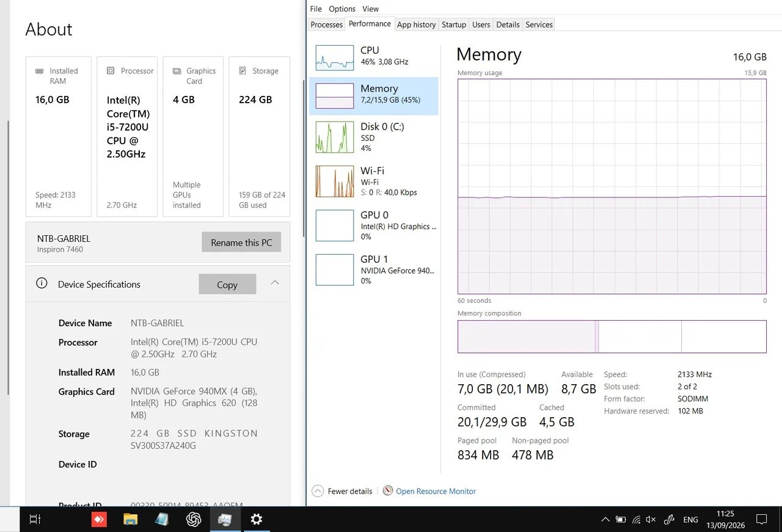
Task: Open the Startup tab
Action: pyautogui.click(x=454, y=24)
